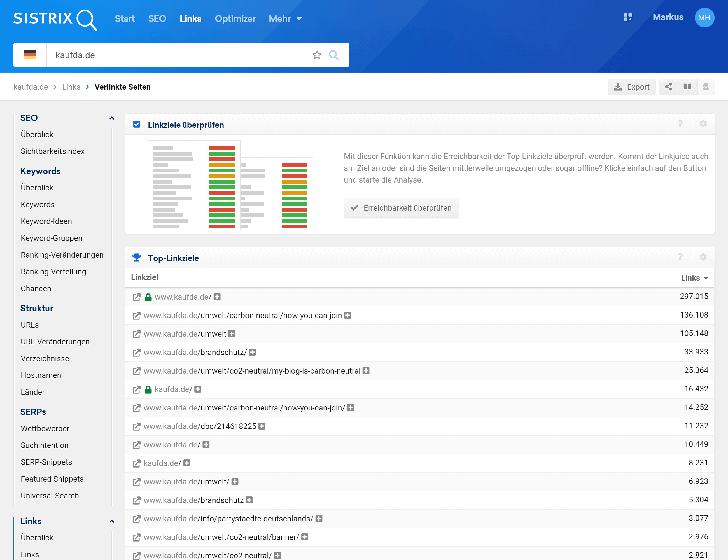This screenshot has height=560, width=728.
Task: Open Keyword-Ideen in the sidebar
Action: (46, 221)
